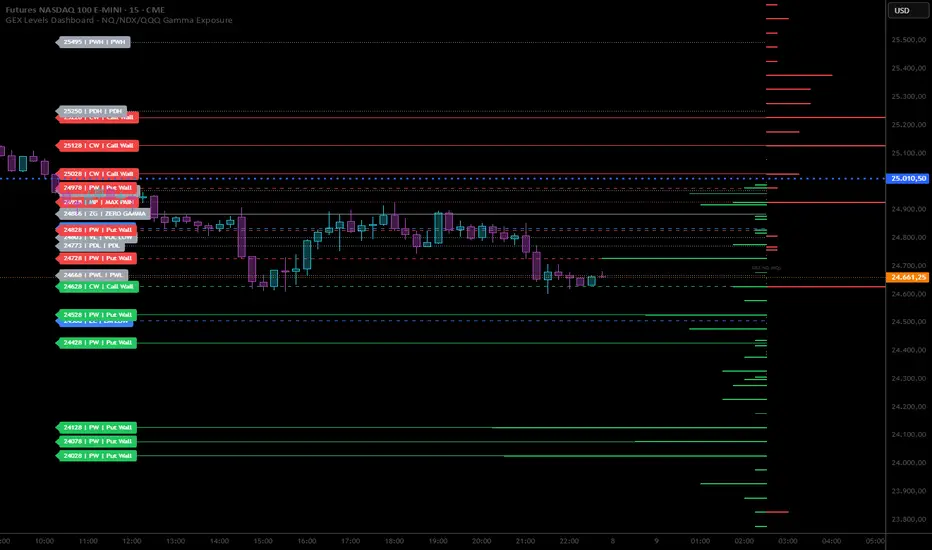Select the 25028 Call Wall label
This screenshot has height=550, width=932.
97,174
